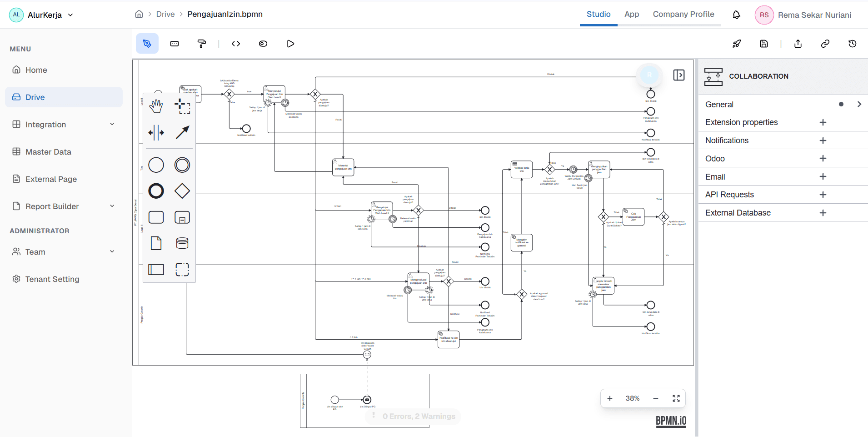This screenshot has width=868, height=437.
Task: Create a start event from the palette
Action: [x=156, y=165]
